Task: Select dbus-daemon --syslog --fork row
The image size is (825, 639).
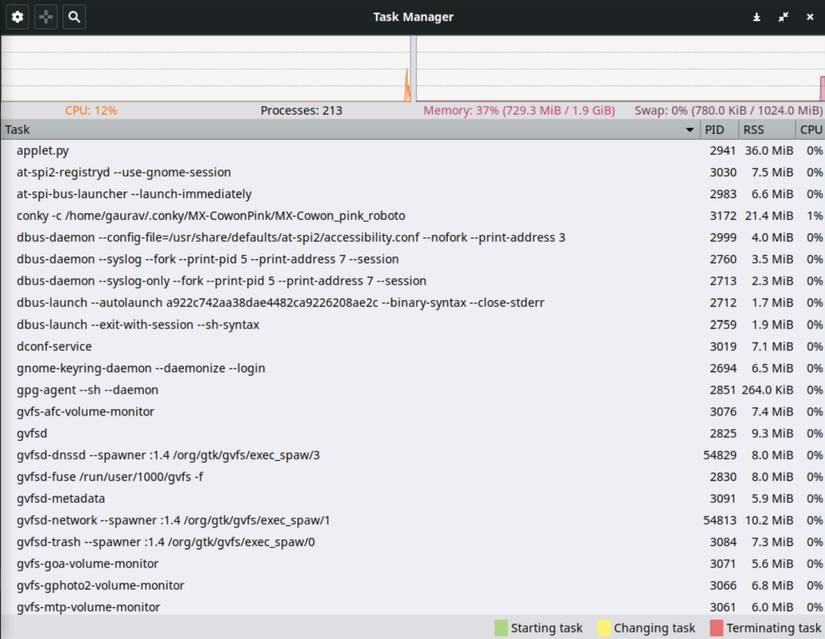Action: point(412,259)
